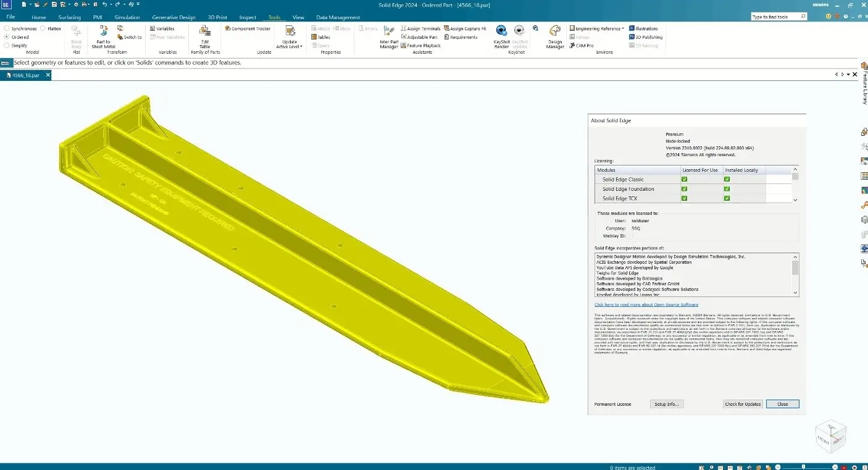Switch to the Data Management tab

[338, 17]
